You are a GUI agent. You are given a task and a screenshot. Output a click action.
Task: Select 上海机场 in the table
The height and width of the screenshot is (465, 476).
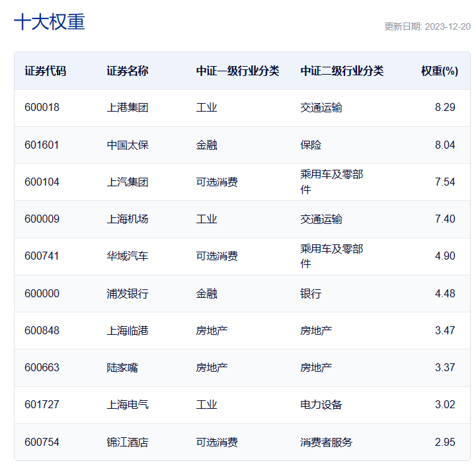tap(127, 219)
